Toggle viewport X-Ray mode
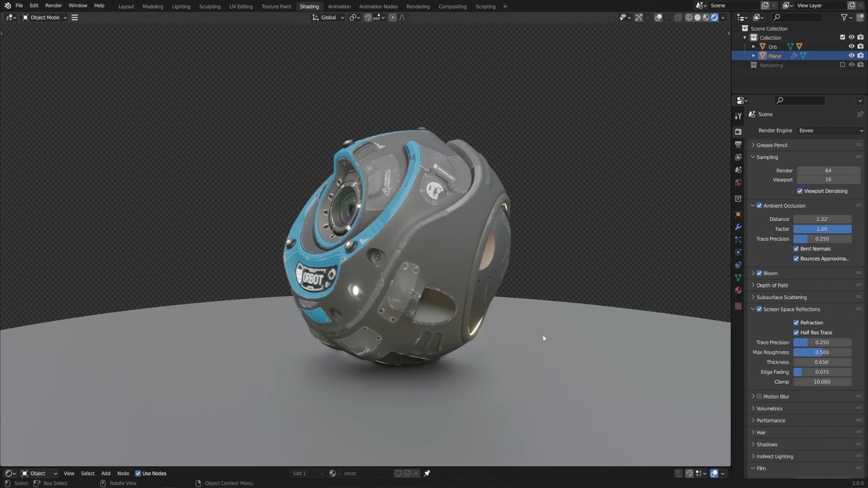The image size is (868, 488). click(677, 18)
